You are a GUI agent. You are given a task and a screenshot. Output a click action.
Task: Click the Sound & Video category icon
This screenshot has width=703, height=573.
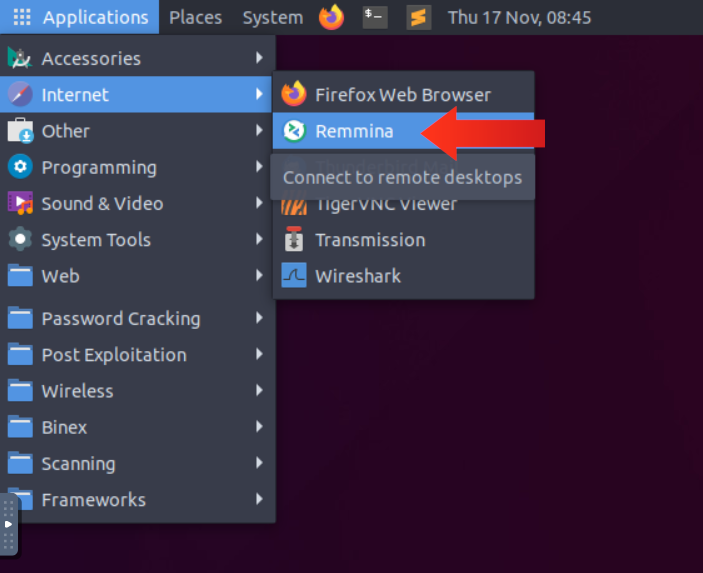(x=21, y=204)
